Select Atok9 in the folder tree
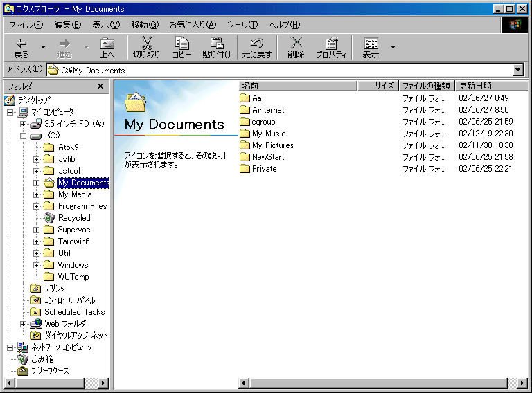 [x=68, y=147]
